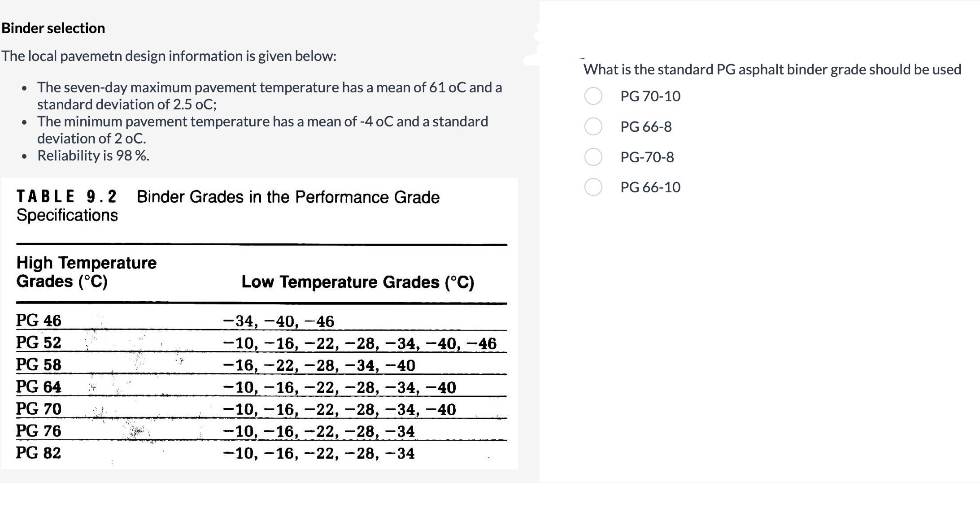Image resolution: width=980 pixels, height=516 pixels.
Task: Click the PG 52 row in the table
Action: [x=38, y=343]
